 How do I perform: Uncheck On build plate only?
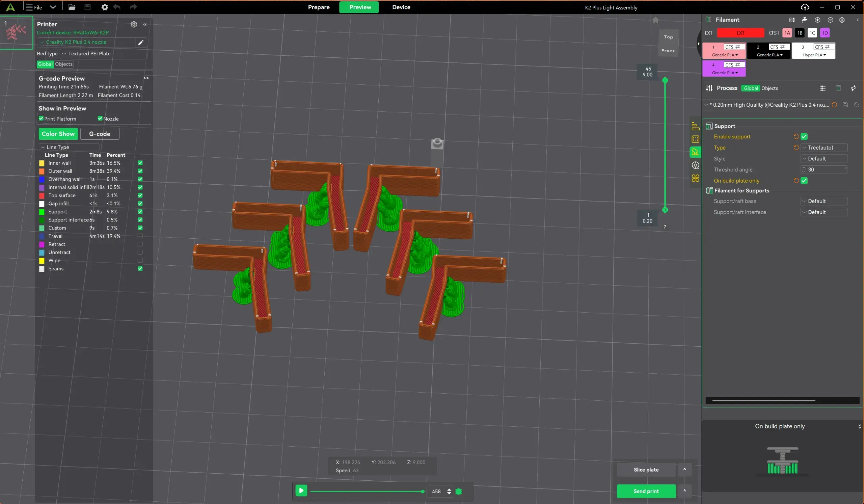tap(804, 181)
